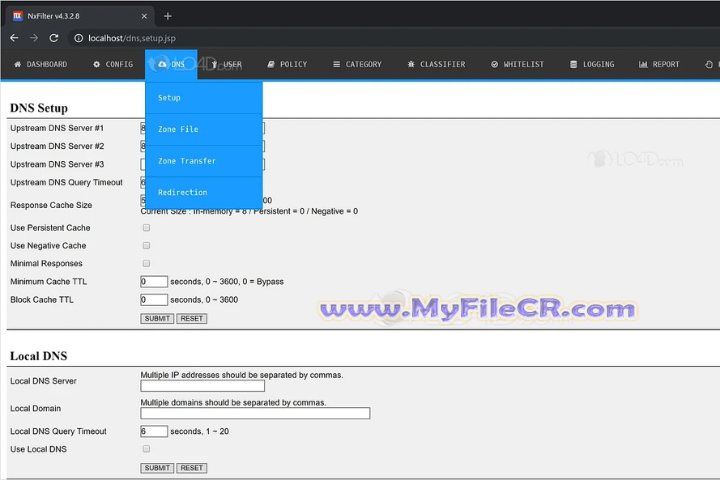Screen dimensions: 720x480
Task: Click the site info icon in address bar
Action: (79, 38)
